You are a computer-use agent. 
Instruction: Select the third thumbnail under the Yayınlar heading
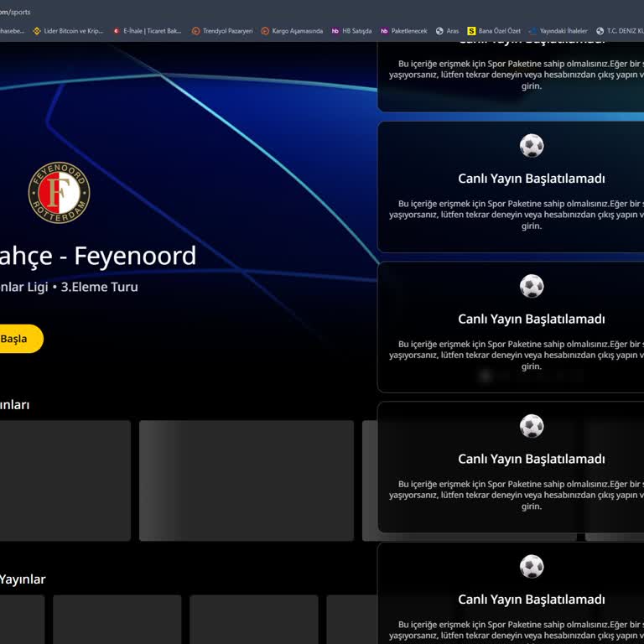pyautogui.click(x=253, y=619)
